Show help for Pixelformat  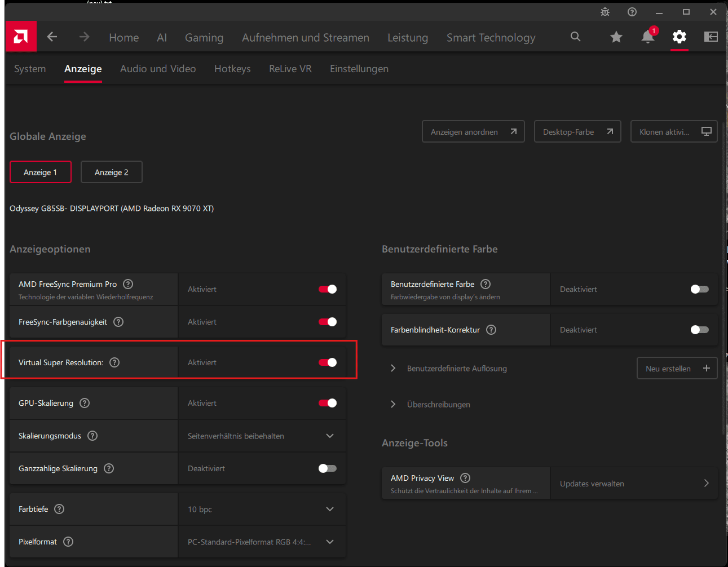point(68,542)
